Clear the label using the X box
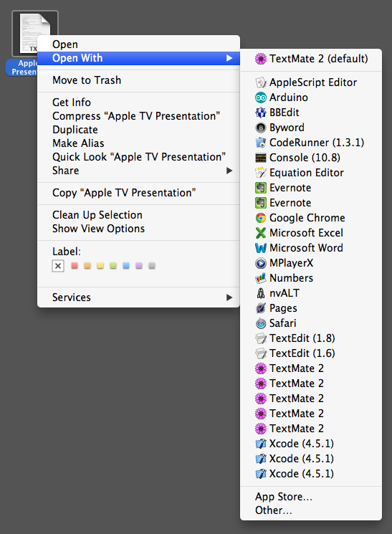Image resolution: width=392 pixels, height=534 pixels. point(58,266)
